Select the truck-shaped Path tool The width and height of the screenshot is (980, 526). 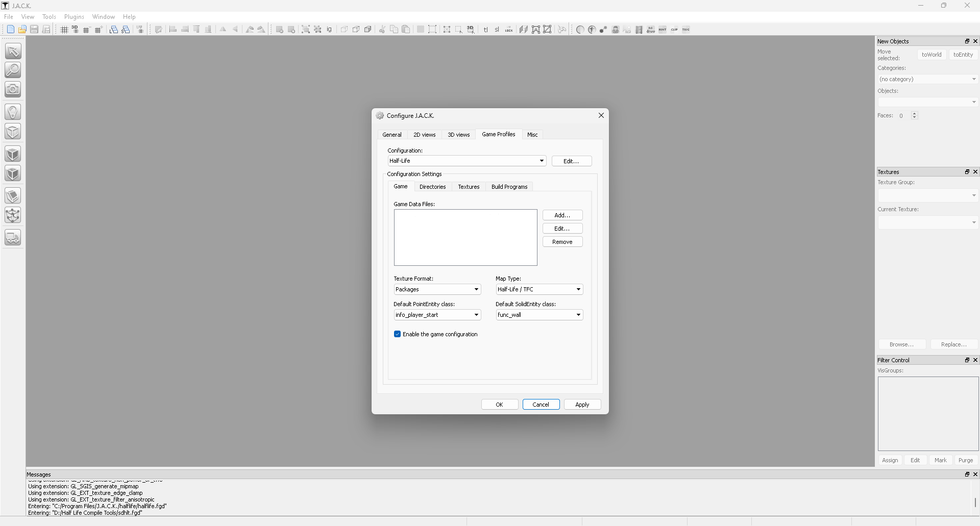click(13, 238)
